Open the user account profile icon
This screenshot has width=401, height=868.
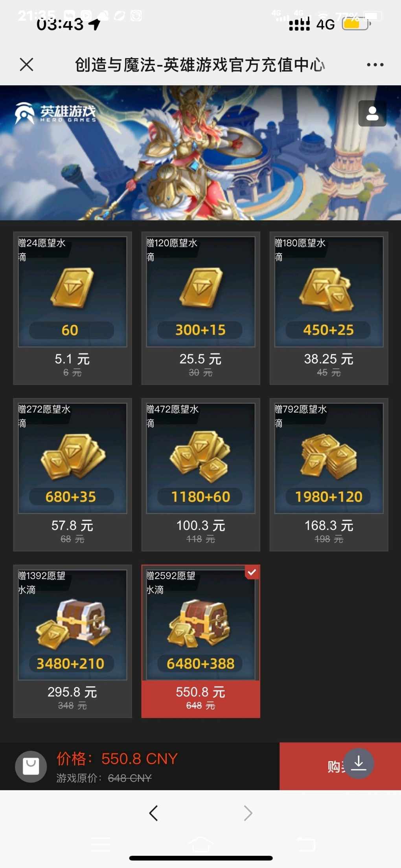[372, 114]
